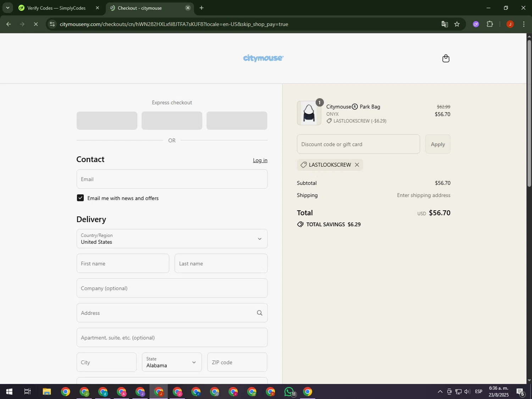This screenshot has height=399, width=532.
Task: Open the browser extensions puzzle icon
Action: (x=490, y=24)
